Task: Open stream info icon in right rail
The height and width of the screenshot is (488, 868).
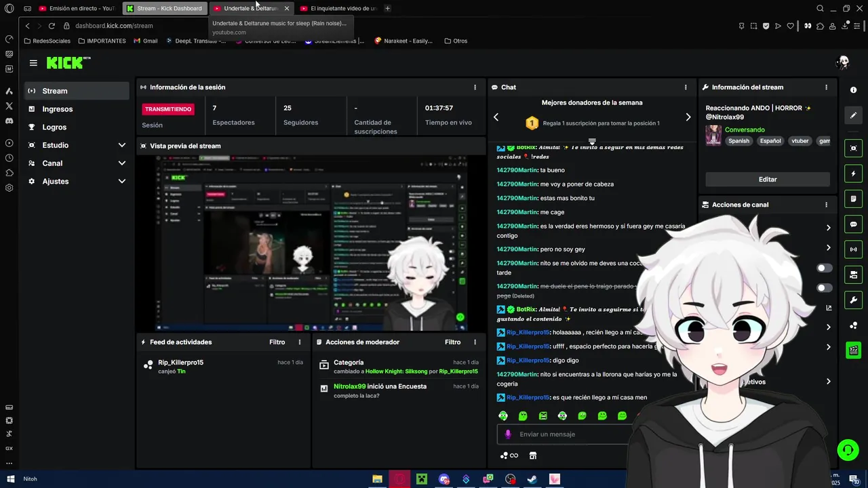Action: pyautogui.click(x=853, y=90)
